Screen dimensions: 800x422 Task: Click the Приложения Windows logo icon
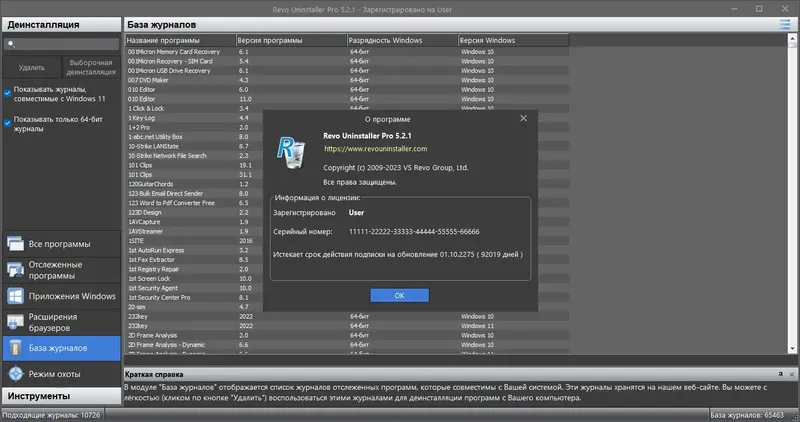(x=15, y=296)
